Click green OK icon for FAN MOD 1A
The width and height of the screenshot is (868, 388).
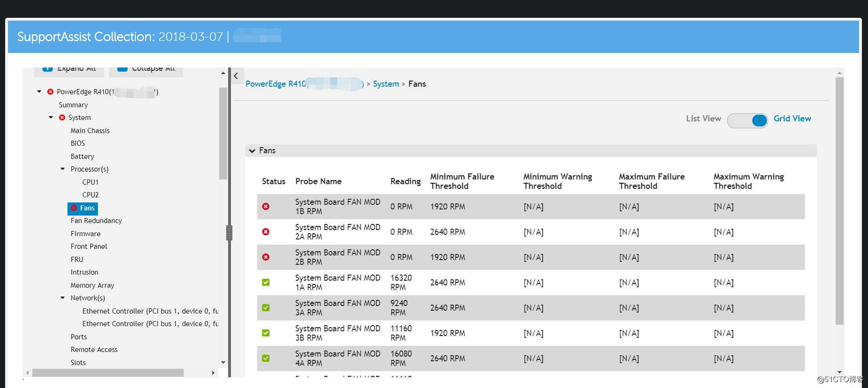click(x=266, y=283)
